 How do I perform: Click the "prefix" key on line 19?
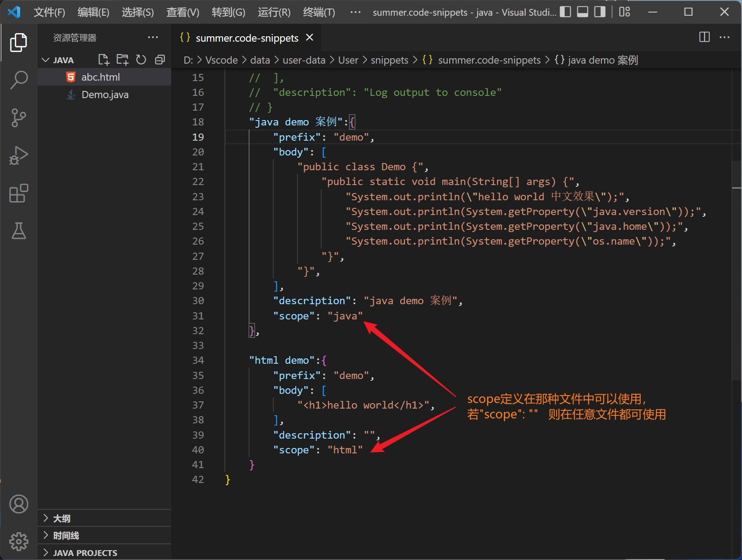click(x=297, y=137)
